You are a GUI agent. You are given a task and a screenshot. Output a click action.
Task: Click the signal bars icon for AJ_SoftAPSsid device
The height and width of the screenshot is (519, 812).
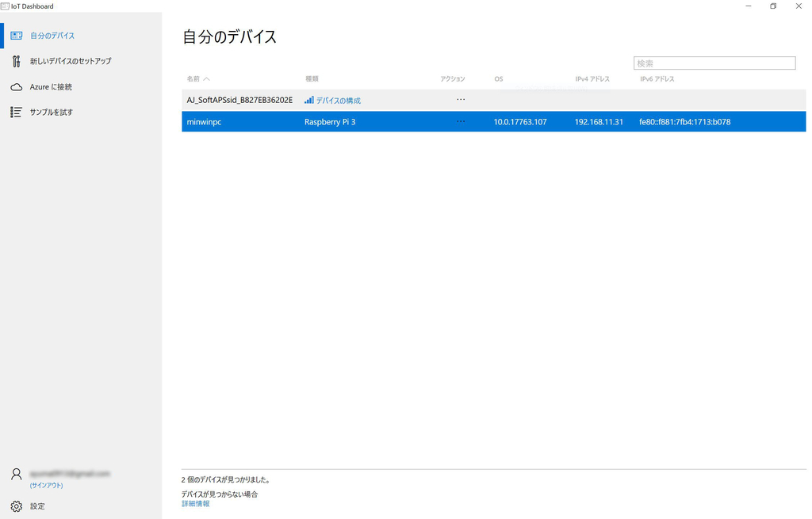click(309, 100)
